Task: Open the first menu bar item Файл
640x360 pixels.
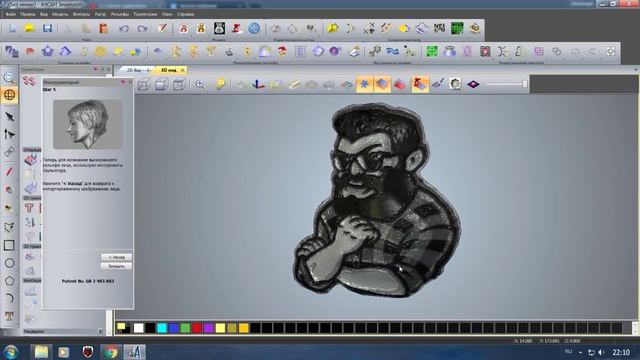Action: (x=10, y=14)
